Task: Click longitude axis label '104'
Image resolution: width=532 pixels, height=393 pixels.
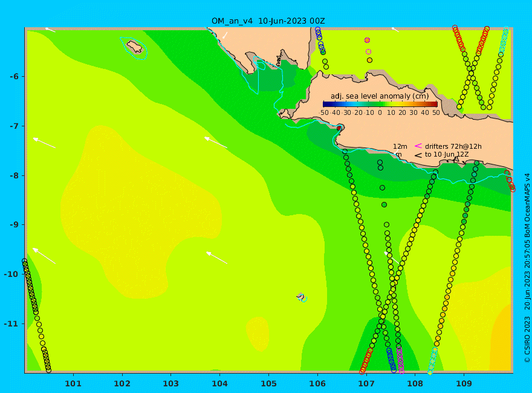Action: click(219, 384)
